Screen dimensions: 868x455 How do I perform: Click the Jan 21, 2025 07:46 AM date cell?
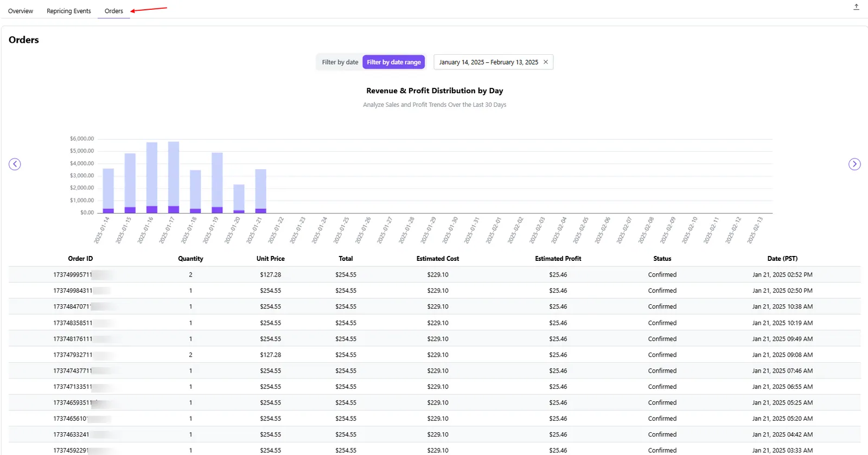tap(782, 370)
